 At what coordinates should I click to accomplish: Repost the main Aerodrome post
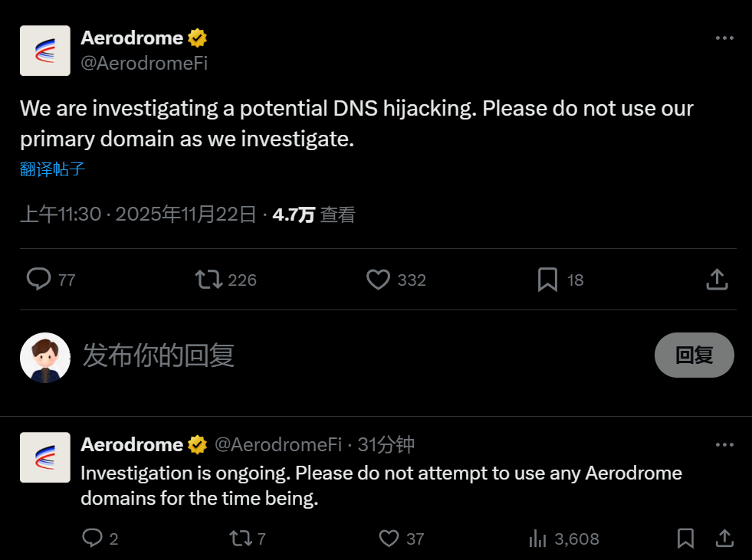tap(209, 279)
